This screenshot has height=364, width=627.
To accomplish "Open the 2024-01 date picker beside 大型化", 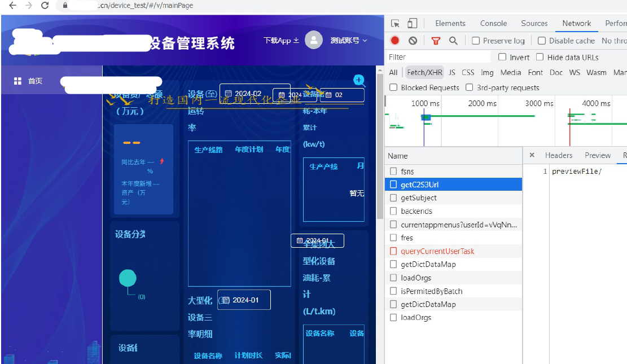I will pos(244,300).
